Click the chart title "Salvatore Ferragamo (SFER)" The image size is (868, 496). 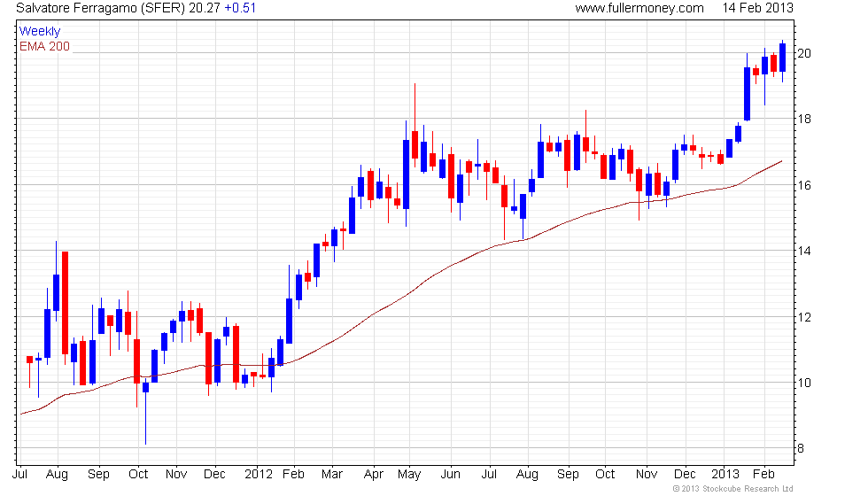pos(100,8)
